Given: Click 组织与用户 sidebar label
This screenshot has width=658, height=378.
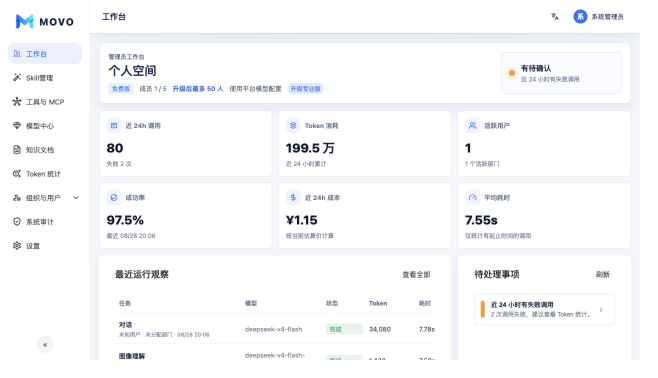Looking at the screenshot, I should pyautogui.click(x=43, y=198).
